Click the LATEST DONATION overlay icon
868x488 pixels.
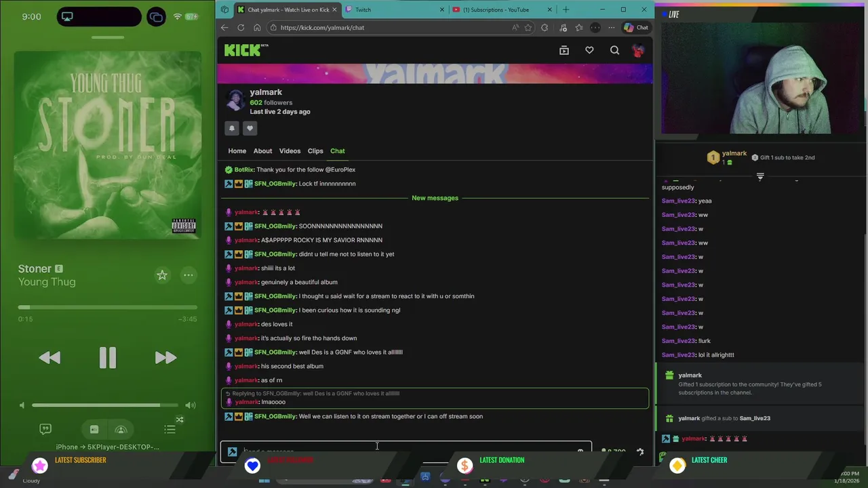(x=465, y=466)
